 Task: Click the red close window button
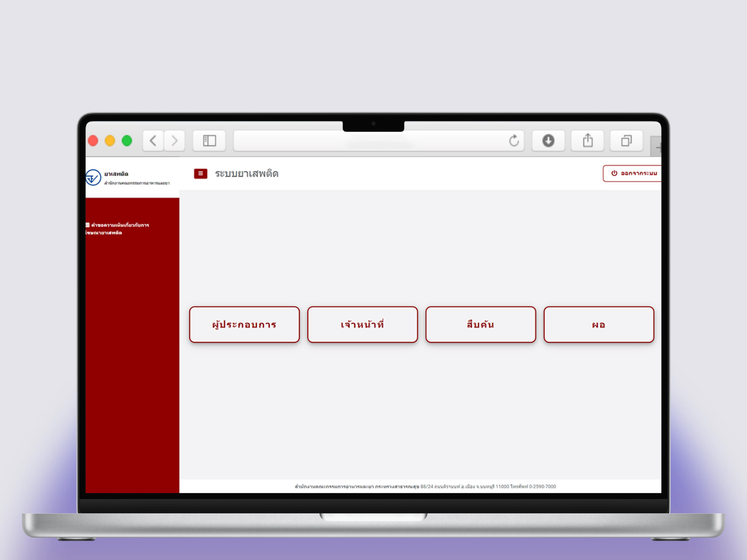[93, 141]
